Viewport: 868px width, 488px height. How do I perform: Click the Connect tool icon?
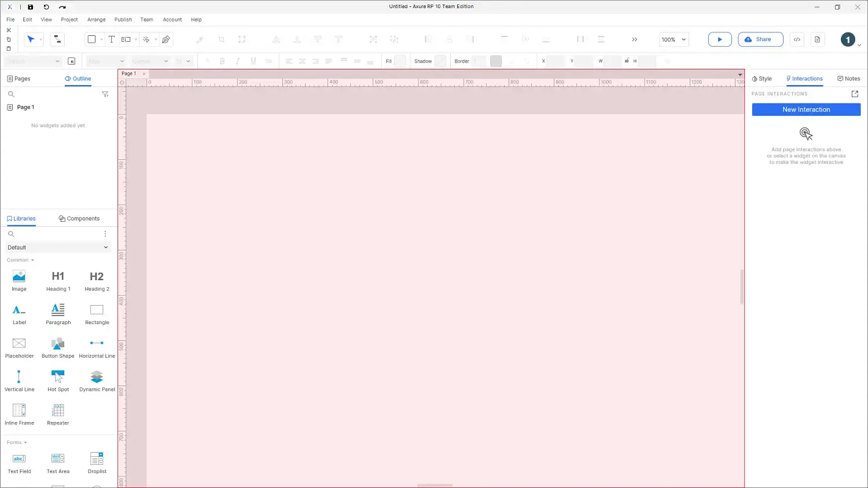pos(57,39)
